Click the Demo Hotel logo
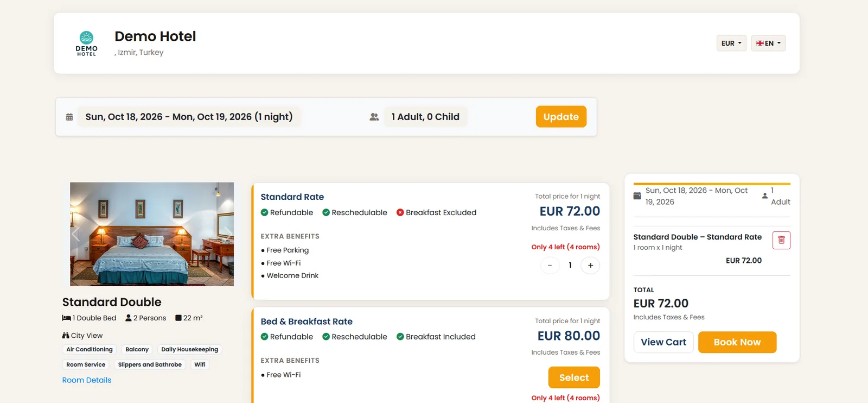Screen dimensions: 868x403 pos(86,43)
